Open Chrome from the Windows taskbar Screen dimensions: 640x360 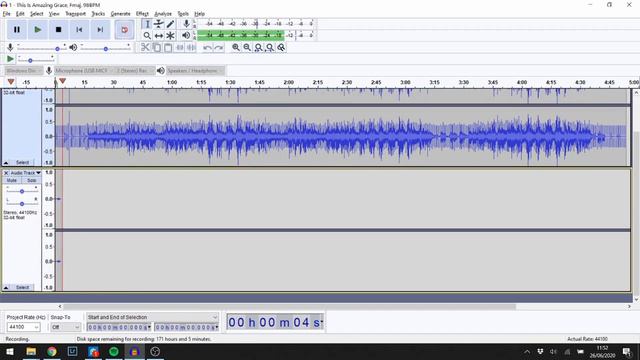click(52, 351)
